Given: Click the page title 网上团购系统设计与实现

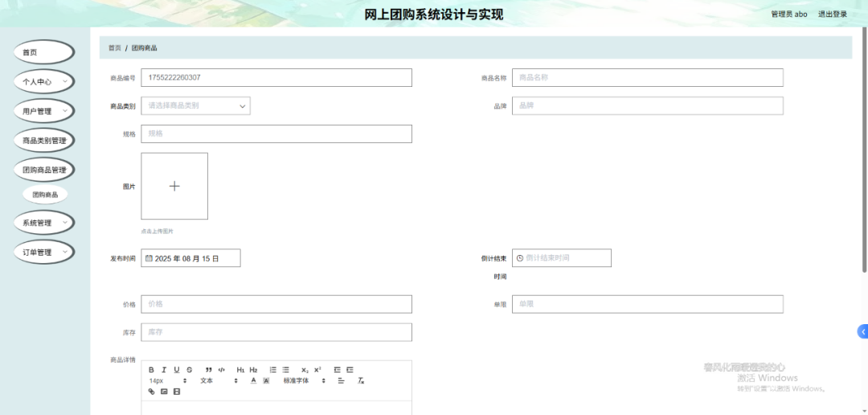Looking at the screenshot, I should click(x=434, y=15).
